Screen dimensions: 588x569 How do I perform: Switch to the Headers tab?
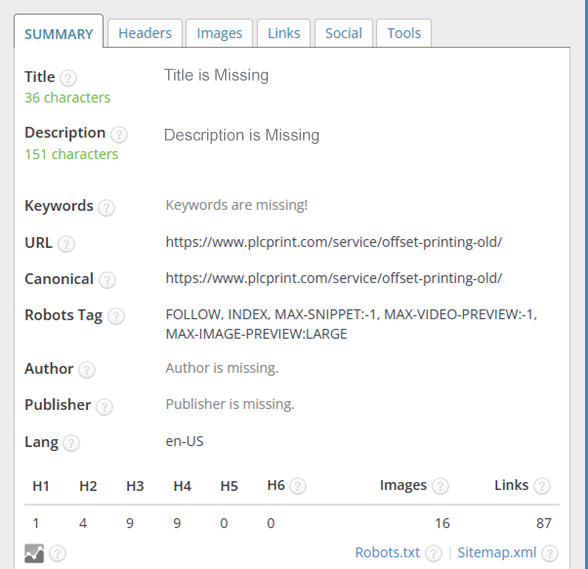click(x=145, y=33)
